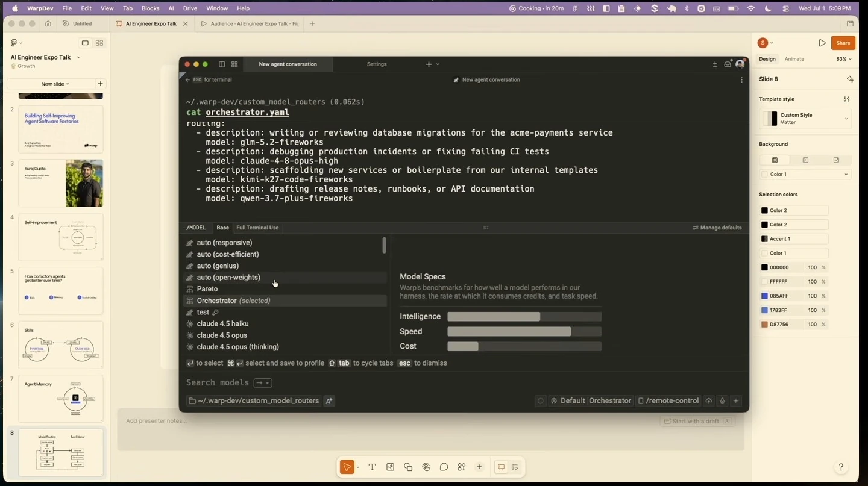
Task: Play the Figma slide presentation
Action: coord(822,43)
